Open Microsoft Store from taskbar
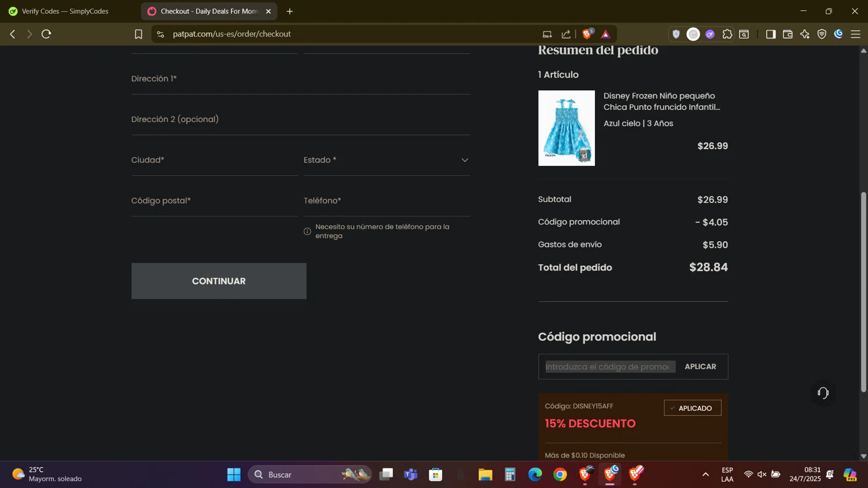The height and width of the screenshot is (488, 868). click(x=436, y=475)
